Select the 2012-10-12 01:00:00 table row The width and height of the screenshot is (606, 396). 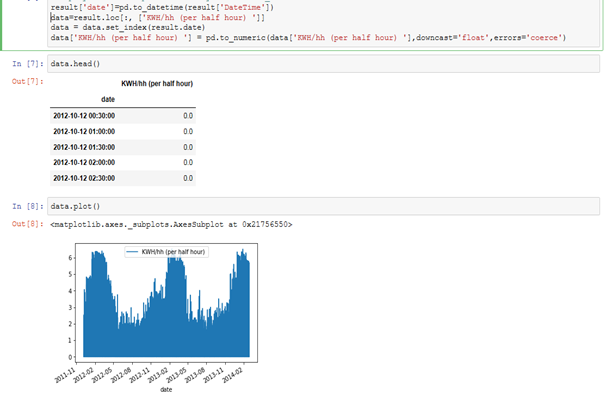coord(123,131)
